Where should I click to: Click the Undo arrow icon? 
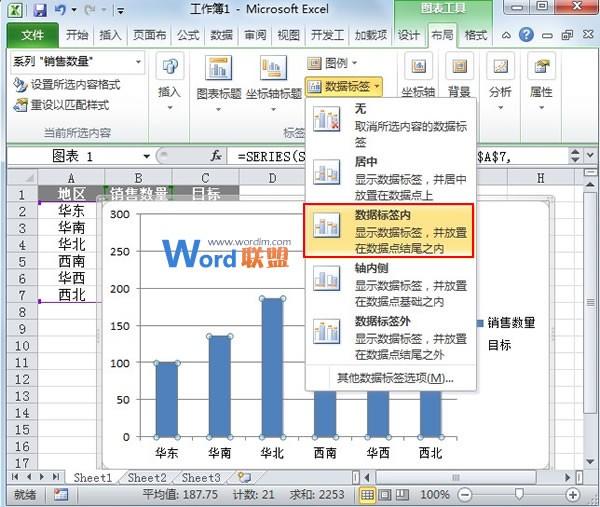(60, 11)
